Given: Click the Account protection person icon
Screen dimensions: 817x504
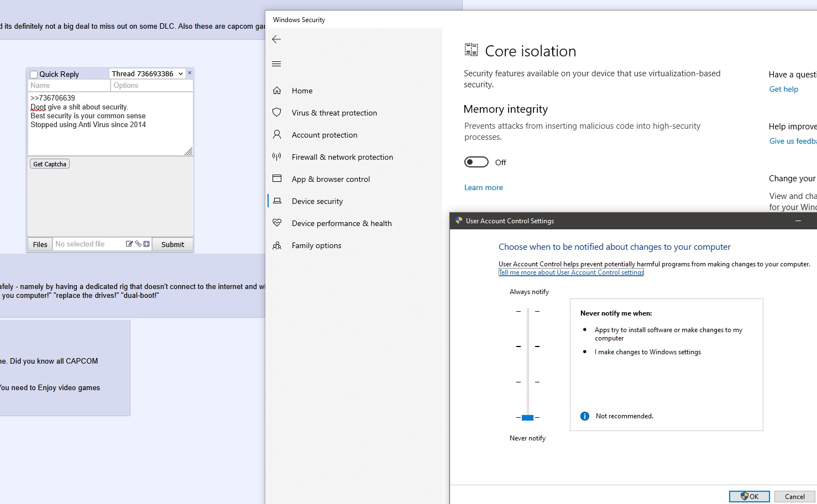Looking at the screenshot, I should pos(277,135).
